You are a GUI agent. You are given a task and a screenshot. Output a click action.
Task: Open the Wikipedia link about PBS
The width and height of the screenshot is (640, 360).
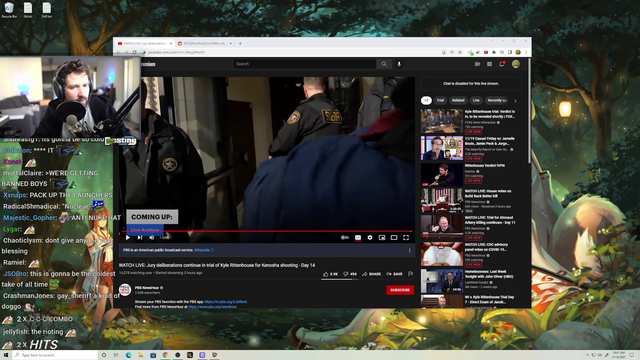click(202, 250)
